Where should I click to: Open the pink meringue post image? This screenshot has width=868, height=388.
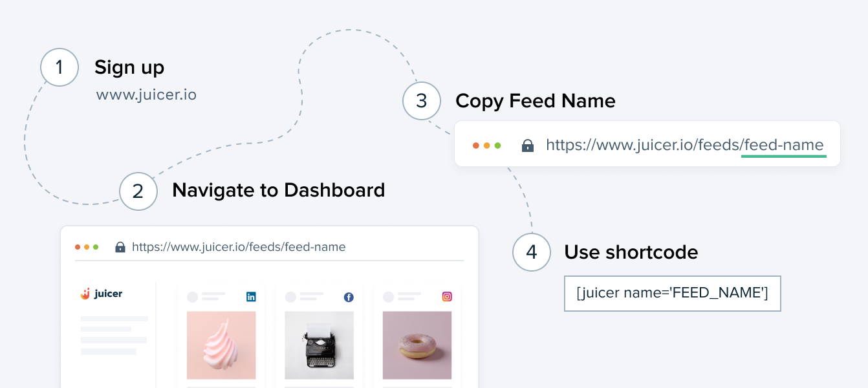coord(221,345)
